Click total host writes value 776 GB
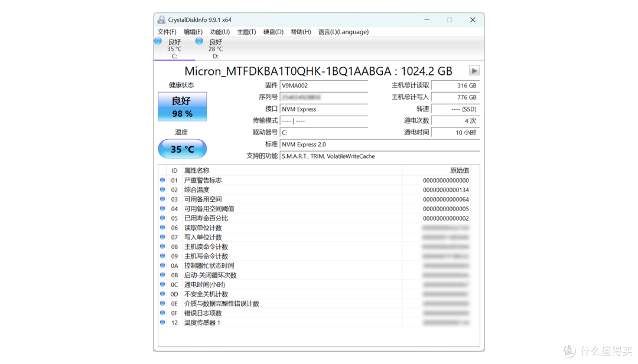The width and height of the screenshot is (638, 364). click(455, 97)
